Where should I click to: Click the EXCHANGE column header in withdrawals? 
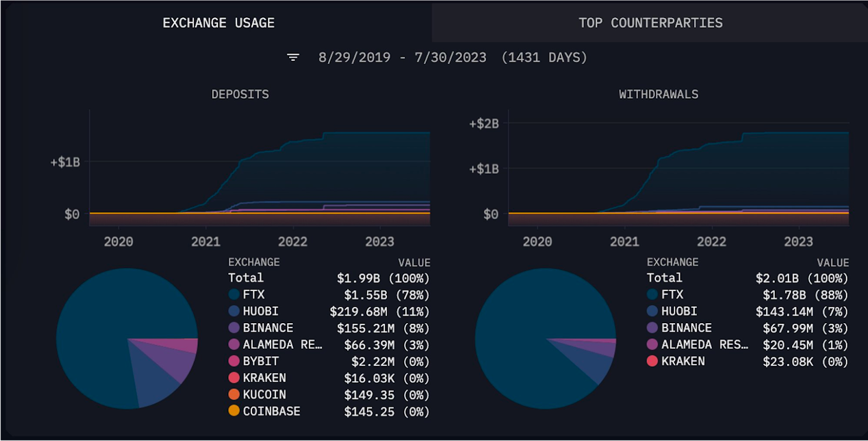point(673,262)
